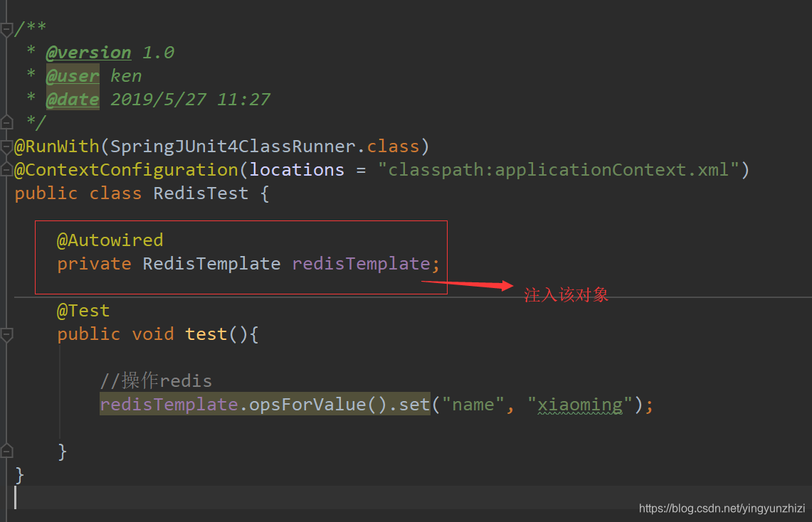Viewport: 812px width, 522px height.
Task: Collapse the test() method fold marker
Action: click(x=6, y=335)
